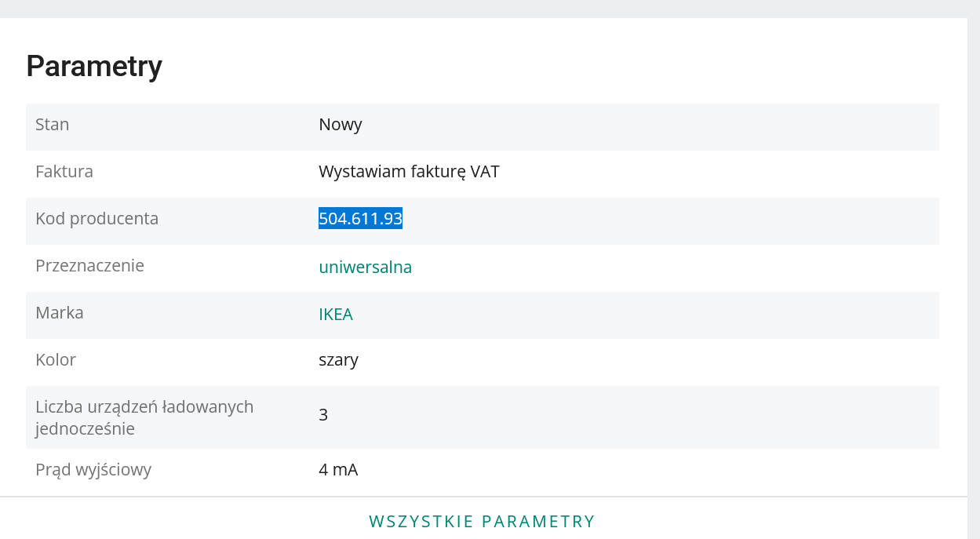Click the 'Prąd wyjściowy' label

[x=93, y=470]
